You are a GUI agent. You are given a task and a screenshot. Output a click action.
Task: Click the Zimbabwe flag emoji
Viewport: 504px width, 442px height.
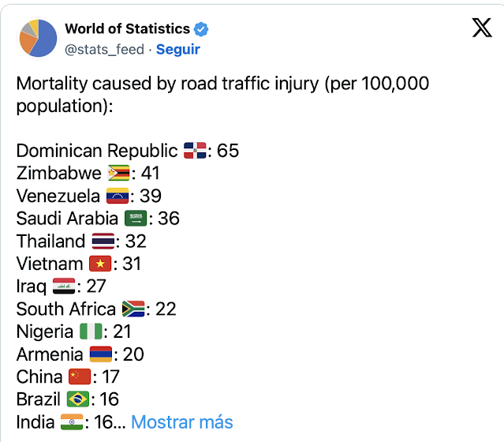pos(118,173)
